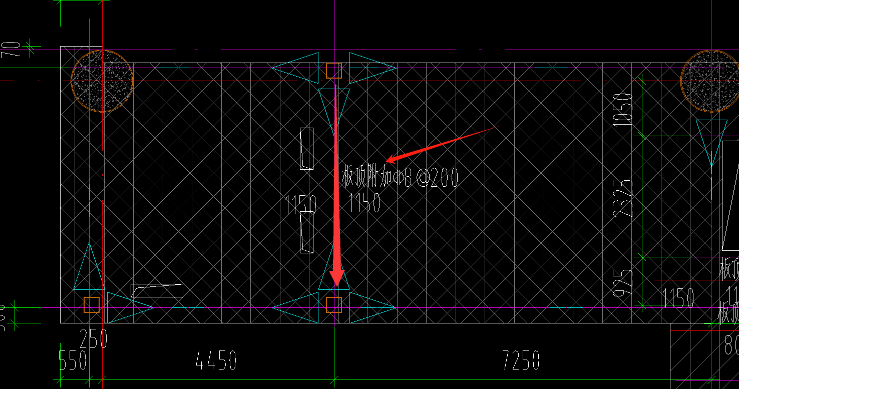Select the 4450 dimension text
The image size is (872, 405).
tap(216, 360)
